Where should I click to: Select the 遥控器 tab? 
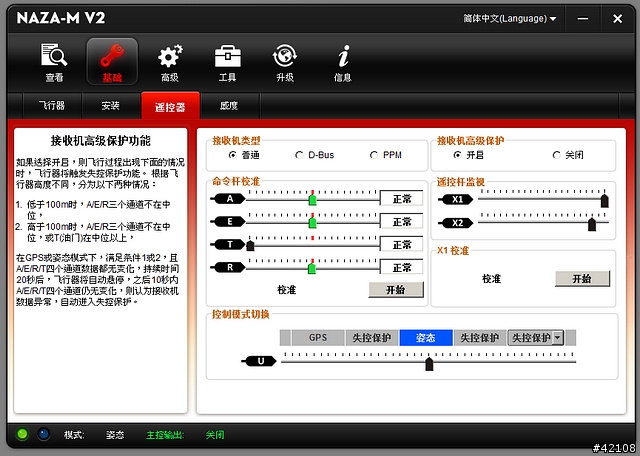(170, 106)
